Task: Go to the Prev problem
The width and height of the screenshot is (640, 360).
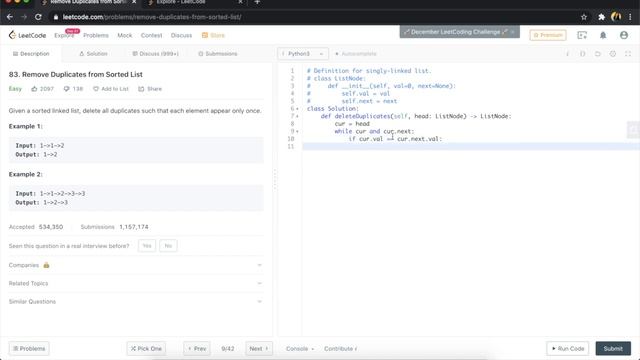Action: [197, 349]
